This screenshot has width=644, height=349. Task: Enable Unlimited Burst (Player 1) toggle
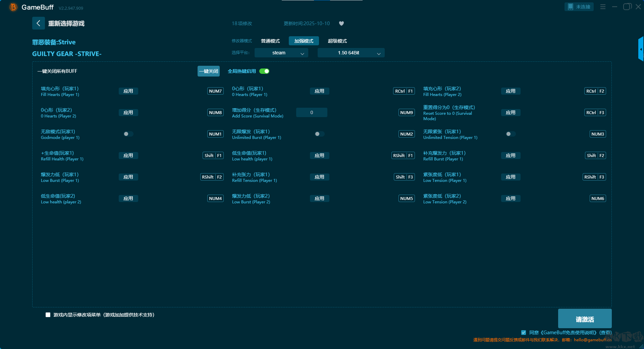[319, 134]
